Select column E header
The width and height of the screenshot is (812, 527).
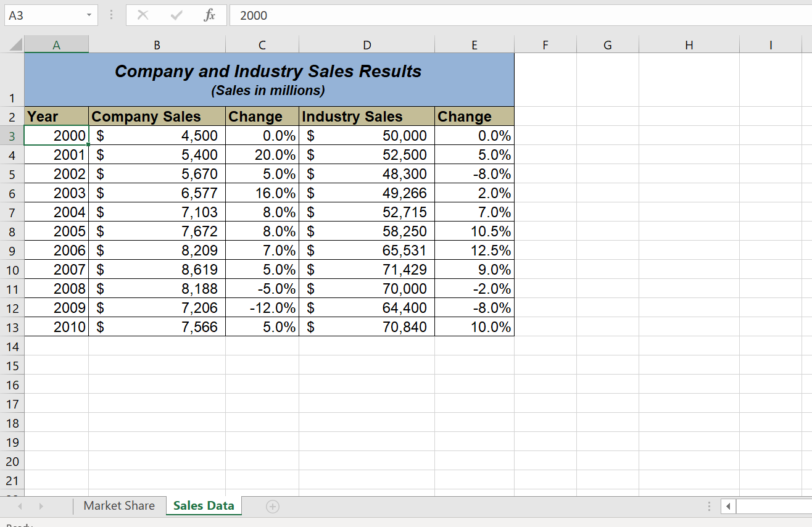(x=474, y=44)
